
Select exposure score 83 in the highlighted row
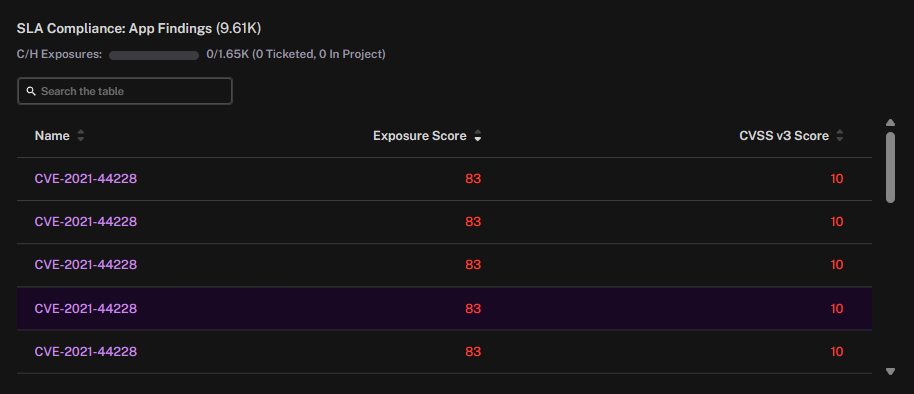[473, 308]
